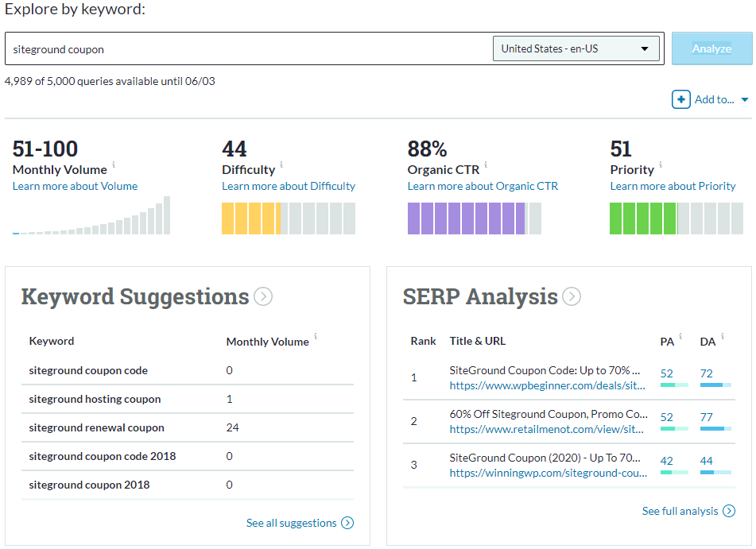Click PA value 42 for rank 3
Viewport: 756px width, 549px height.
tap(666, 462)
